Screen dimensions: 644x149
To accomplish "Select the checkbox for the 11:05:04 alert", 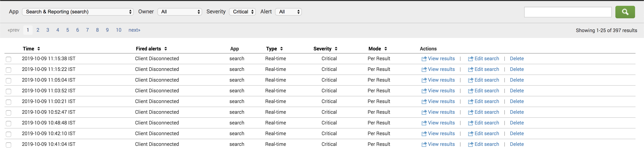I will (x=9, y=81).
